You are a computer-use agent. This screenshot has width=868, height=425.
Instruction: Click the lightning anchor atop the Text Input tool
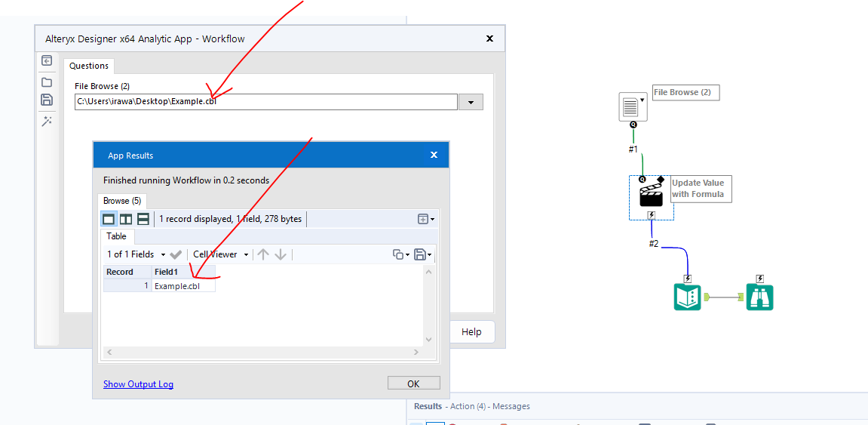pyautogui.click(x=688, y=279)
